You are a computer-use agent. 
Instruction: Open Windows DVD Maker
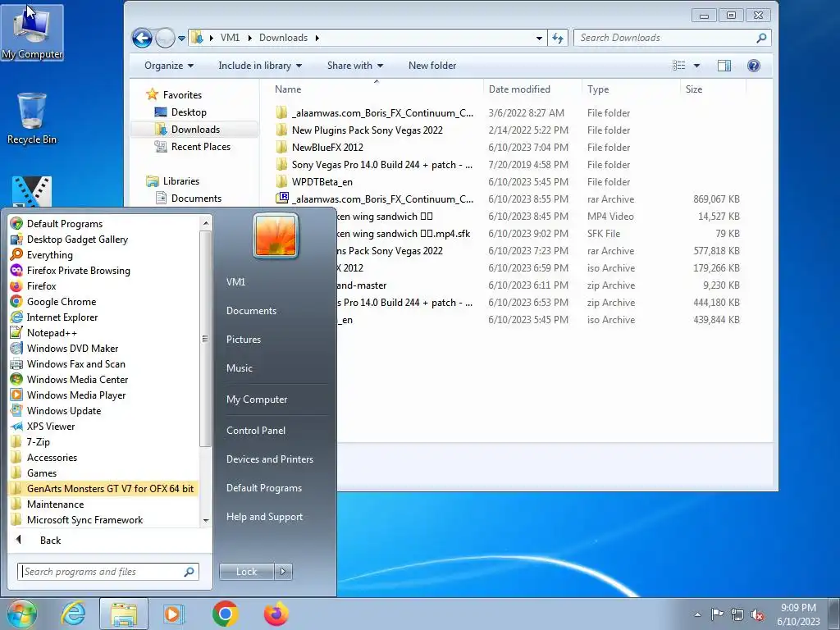pos(72,348)
